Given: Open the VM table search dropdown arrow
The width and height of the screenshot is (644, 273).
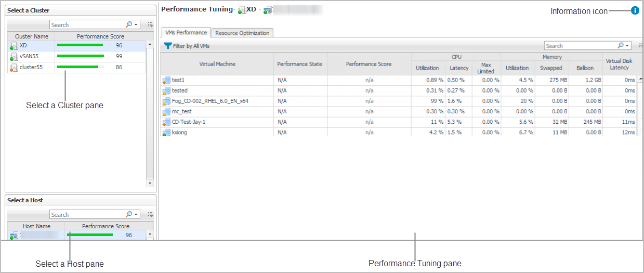Looking at the screenshot, I should pyautogui.click(x=627, y=46).
